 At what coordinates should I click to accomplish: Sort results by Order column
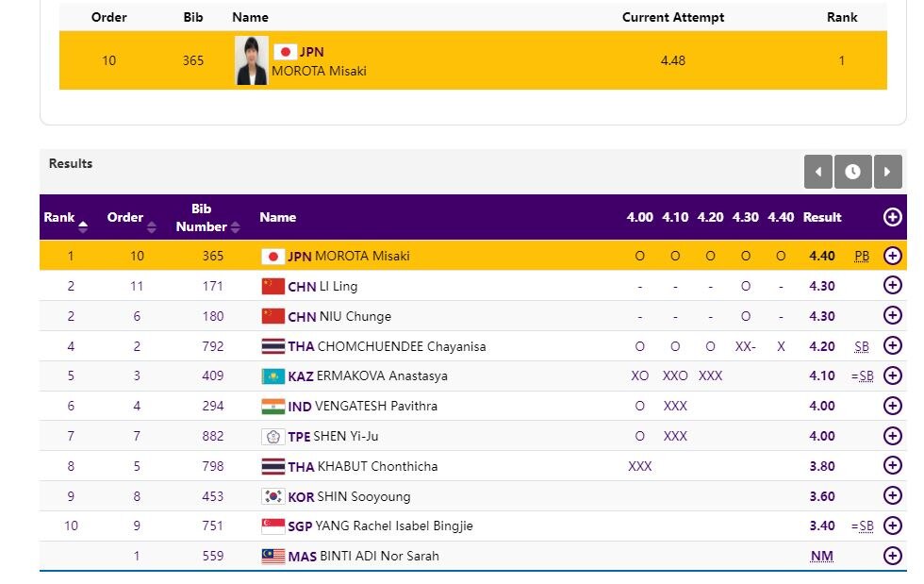tap(131, 219)
